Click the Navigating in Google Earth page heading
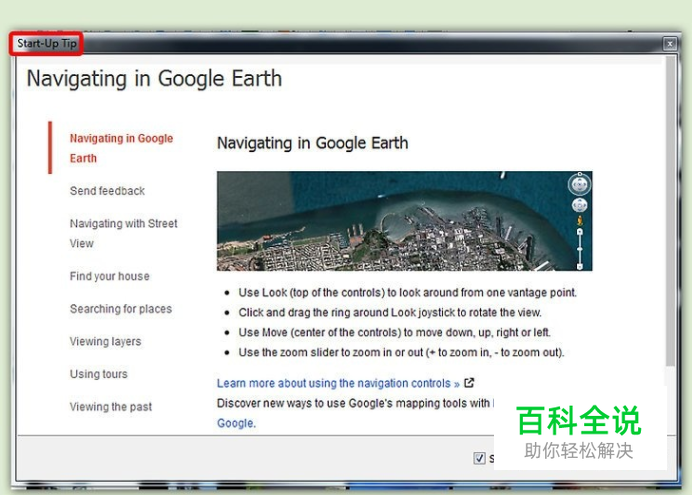692x495 pixels. click(x=154, y=79)
